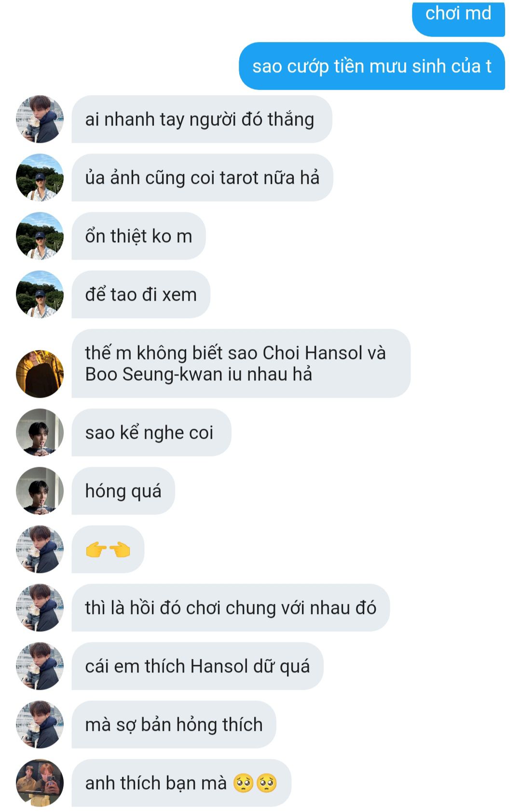The image size is (521, 812).
Task: Open avatar next to Choi Hansol message
Action: [x=40, y=374]
